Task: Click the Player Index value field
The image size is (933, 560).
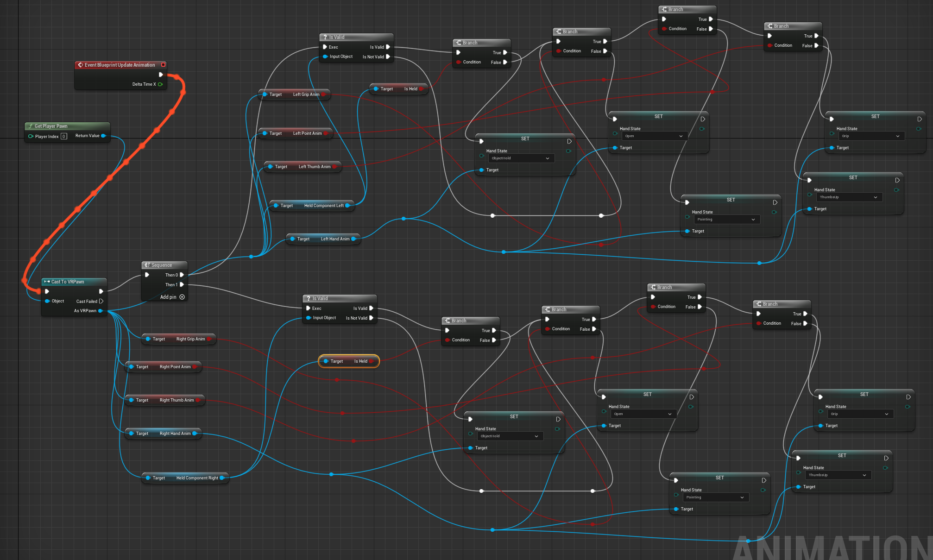Action: click(x=64, y=136)
